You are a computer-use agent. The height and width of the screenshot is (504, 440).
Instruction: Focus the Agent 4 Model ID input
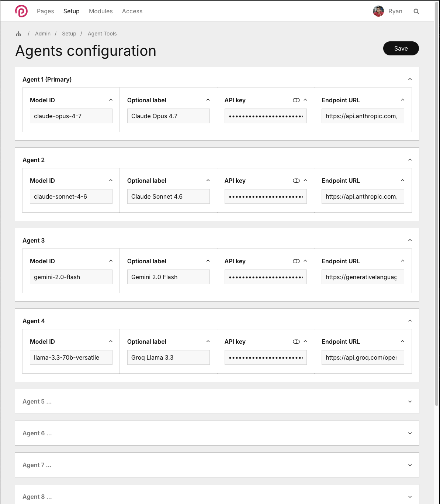click(x=71, y=357)
